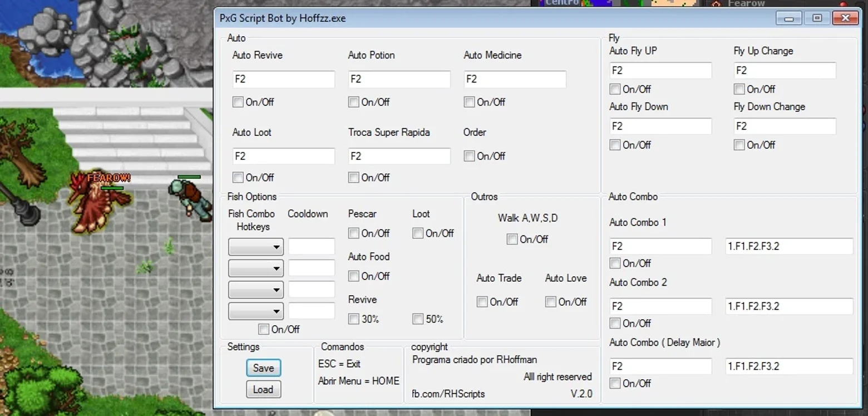Toggle the Fish Options Loot checkbox
Image resolution: width=868 pixels, height=416 pixels.
(418, 233)
